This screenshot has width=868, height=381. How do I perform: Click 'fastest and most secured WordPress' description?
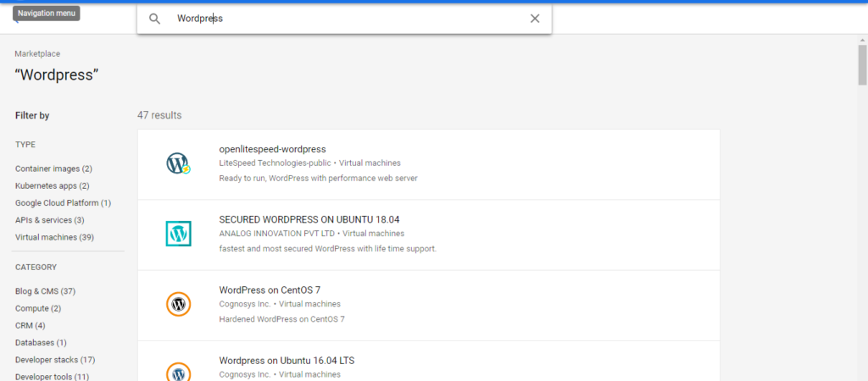[x=328, y=248]
